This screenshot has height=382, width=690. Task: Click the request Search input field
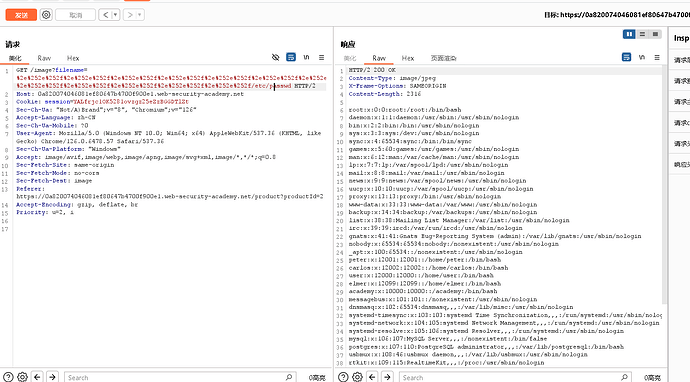(180, 377)
